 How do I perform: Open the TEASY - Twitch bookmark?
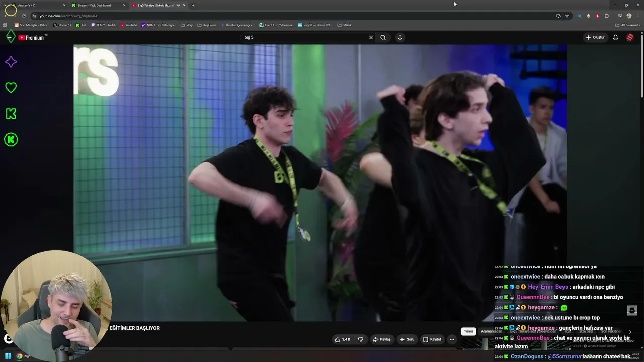(103, 25)
